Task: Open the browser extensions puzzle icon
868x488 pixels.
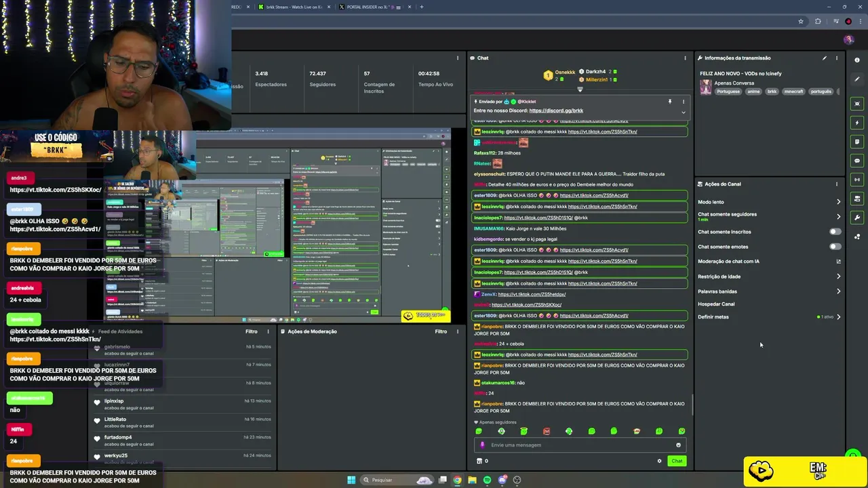Action: pyautogui.click(x=818, y=22)
